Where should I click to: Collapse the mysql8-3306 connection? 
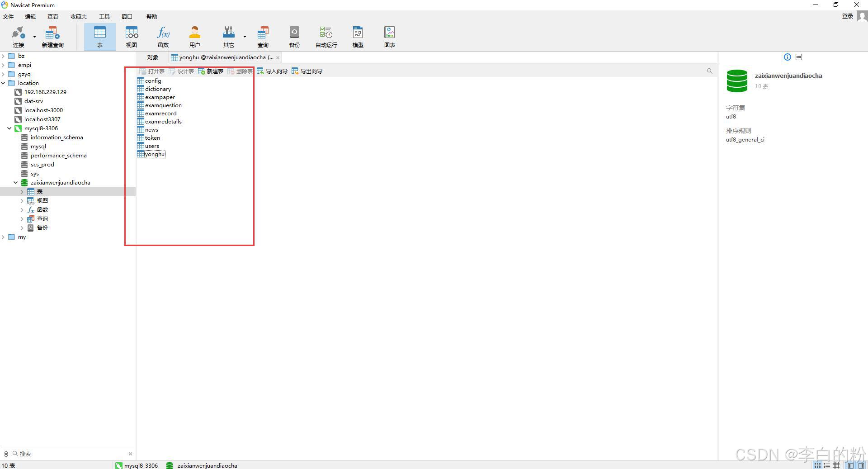tap(9, 128)
